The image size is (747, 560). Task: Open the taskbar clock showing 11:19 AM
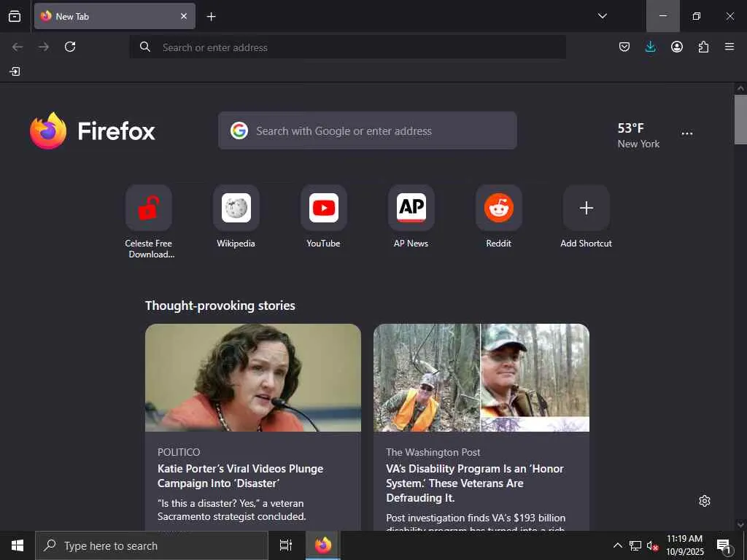(x=684, y=545)
